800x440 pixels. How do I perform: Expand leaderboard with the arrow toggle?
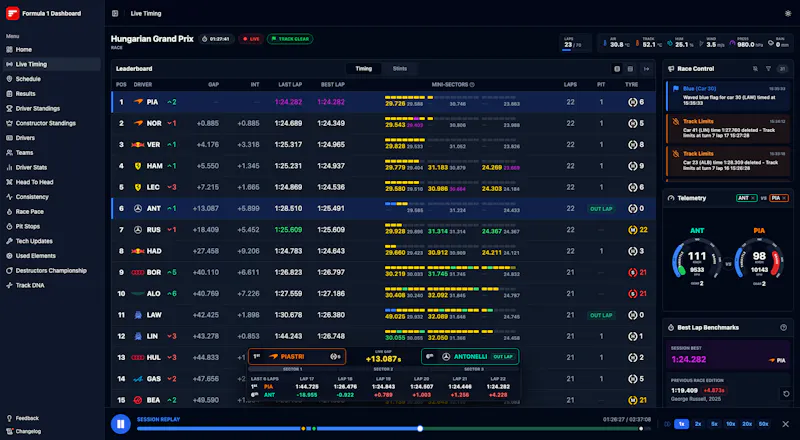[646, 69]
